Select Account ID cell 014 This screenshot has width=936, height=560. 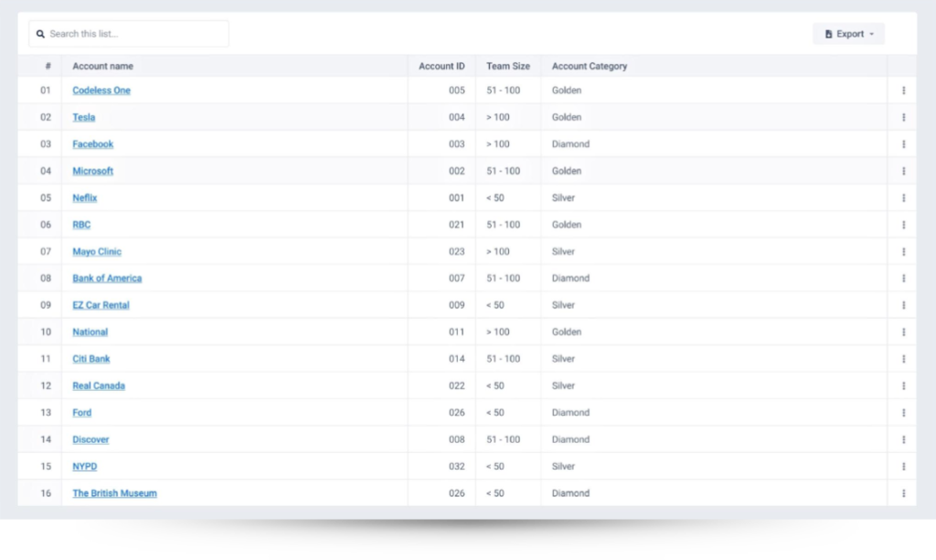(x=457, y=359)
